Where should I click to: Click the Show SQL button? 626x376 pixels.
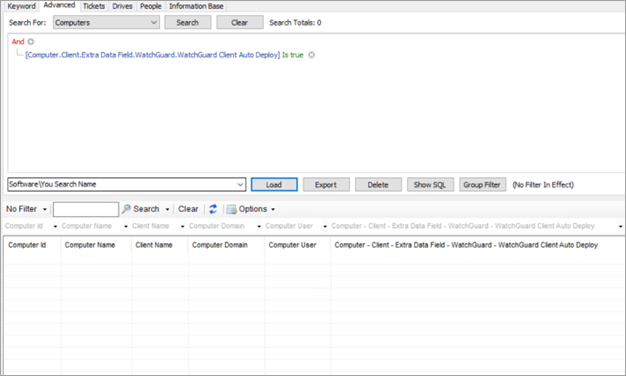(430, 184)
